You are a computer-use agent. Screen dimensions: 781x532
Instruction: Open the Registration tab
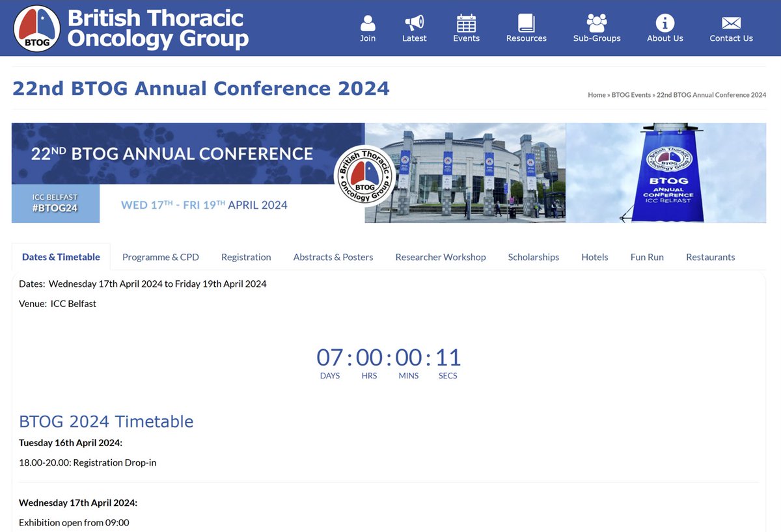tap(246, 257)
